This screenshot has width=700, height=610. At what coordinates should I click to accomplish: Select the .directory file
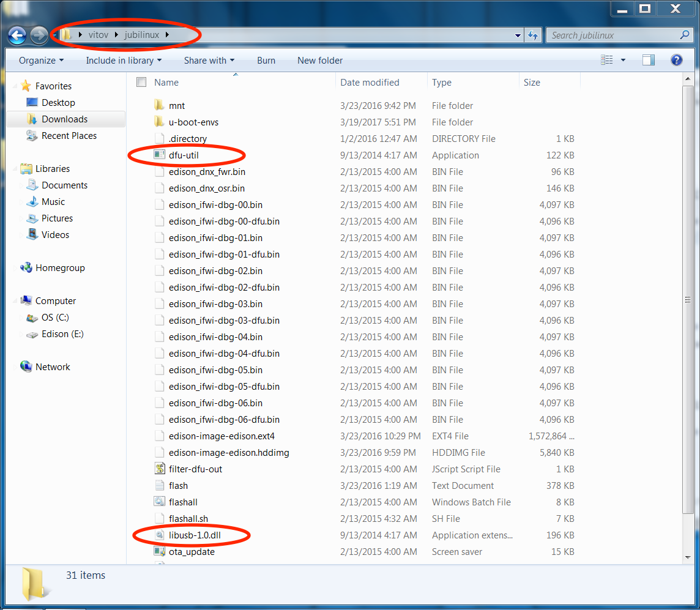[x=187, y=138]
